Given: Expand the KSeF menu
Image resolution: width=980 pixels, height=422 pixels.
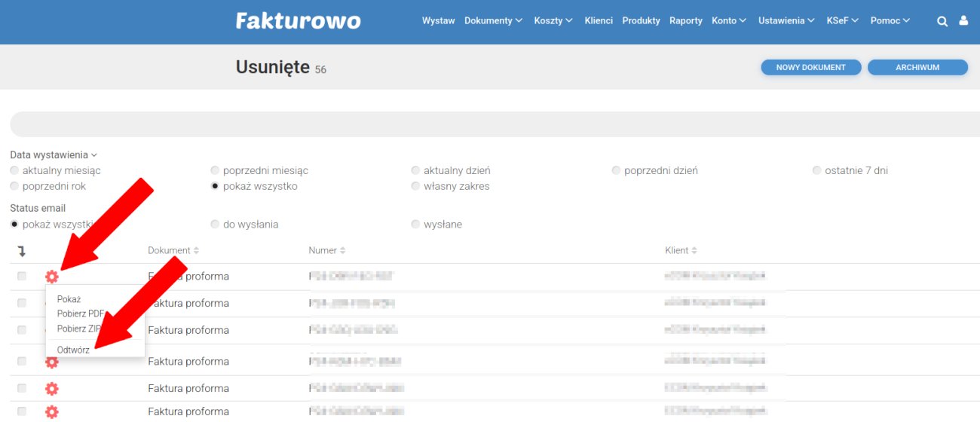Looking at the screenshot, I should [842, 21].
